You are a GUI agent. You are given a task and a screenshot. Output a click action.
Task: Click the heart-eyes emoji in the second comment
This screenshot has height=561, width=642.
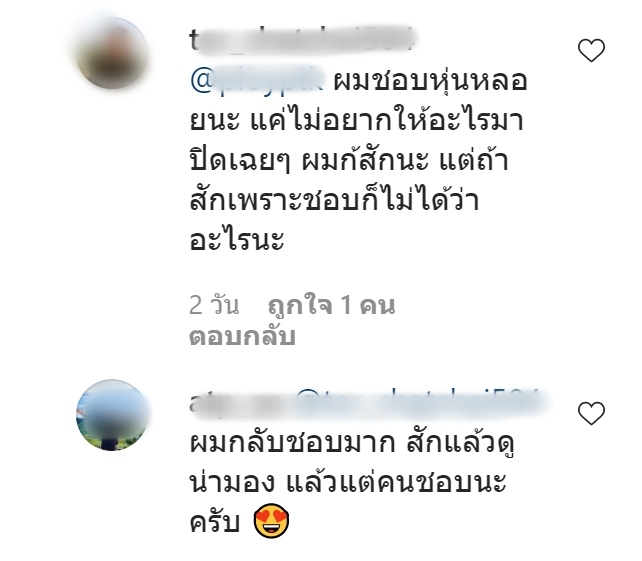click(x=271, y=520)
